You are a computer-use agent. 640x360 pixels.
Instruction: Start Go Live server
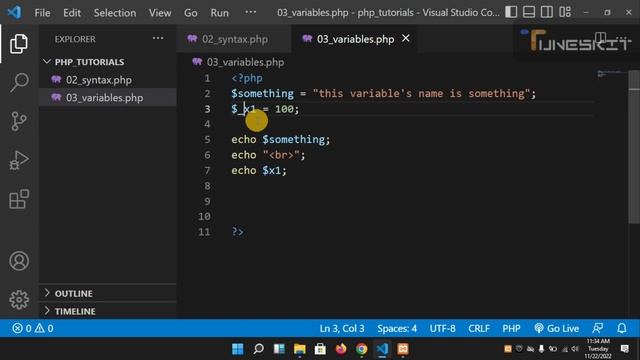click(557, 328)
